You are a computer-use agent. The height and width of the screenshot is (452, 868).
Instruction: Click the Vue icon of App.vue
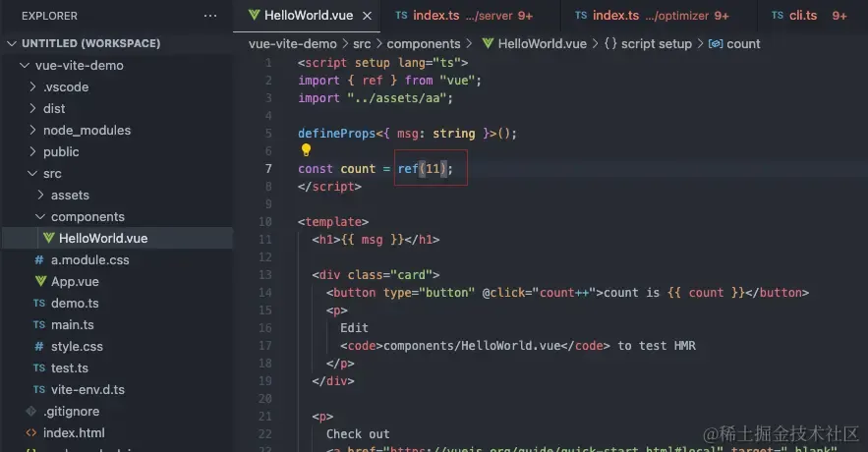40,281
